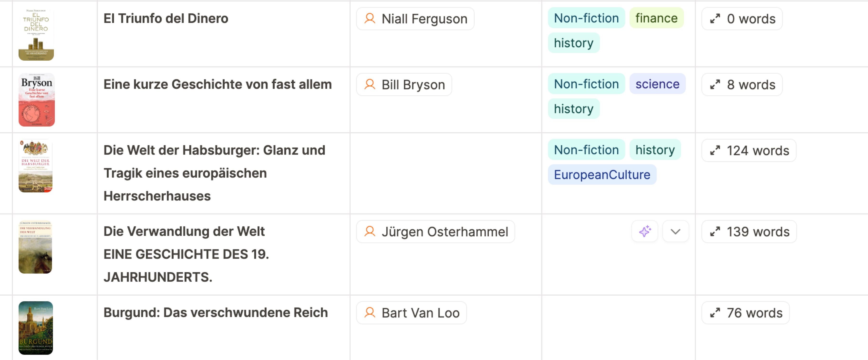The image size is (868, 360).
Task: Click Bart Van Loo author person icon
Action: [370, 313]
